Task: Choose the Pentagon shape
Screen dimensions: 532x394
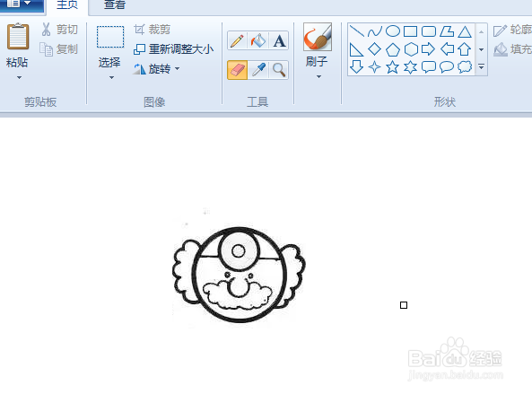Action: coord(393,49)
